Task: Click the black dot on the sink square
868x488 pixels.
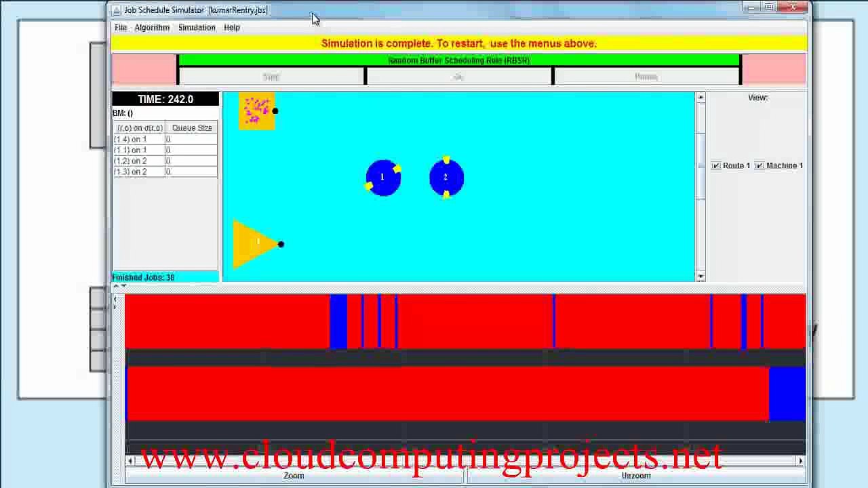Action: coord(275,111)
